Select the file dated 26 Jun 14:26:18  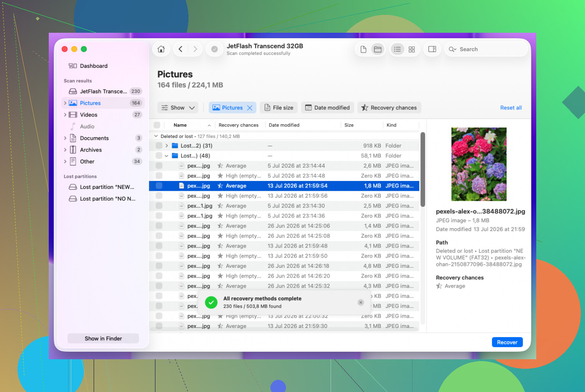(x=284, y=266)
